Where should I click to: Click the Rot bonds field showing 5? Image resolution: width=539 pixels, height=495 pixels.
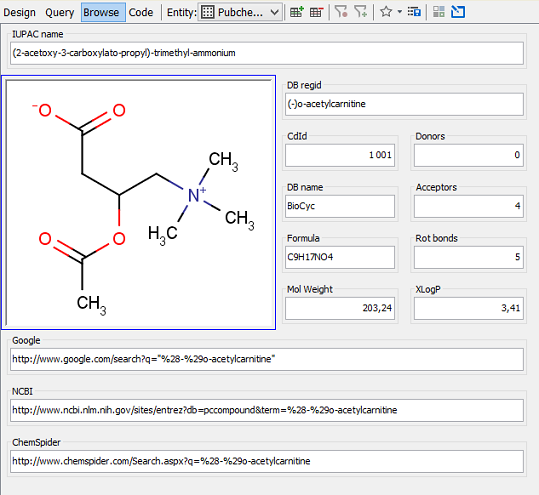click(469, 257)
